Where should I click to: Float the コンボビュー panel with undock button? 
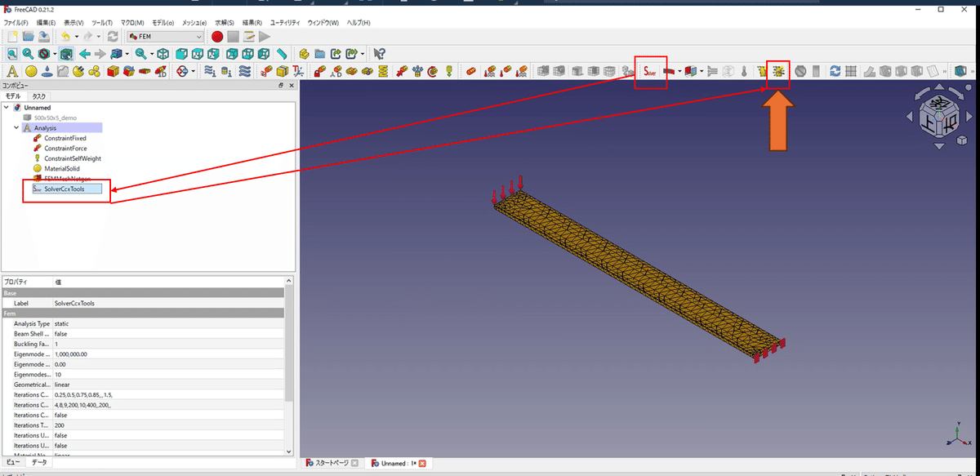click(x=280, y=85)
